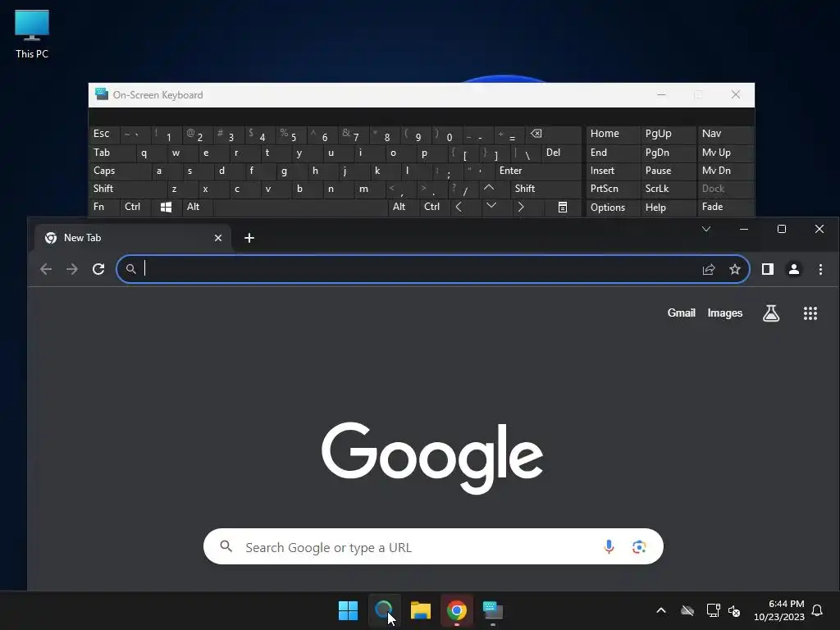Click Help on the On-Screen Keyboard
Screen dimensions: 840x630
(668, 207)
